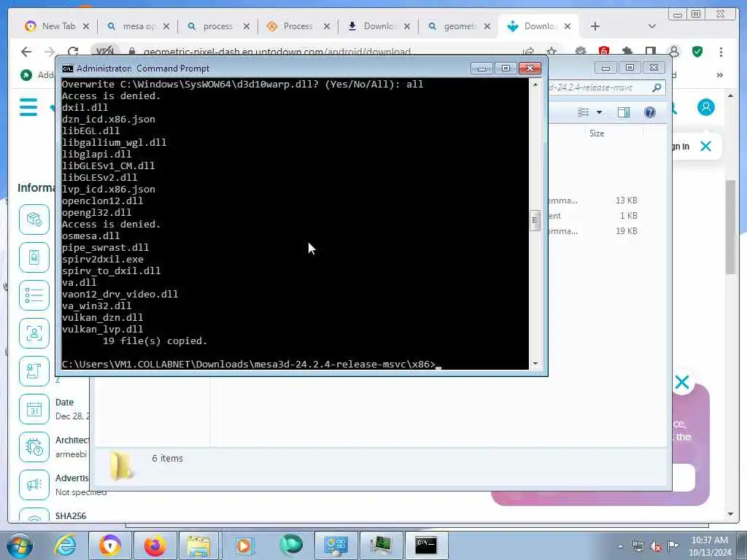This screenshot has width=747, height=560.
Task: Launch Internet Explorer from taskbar
Action: [65, 545]
